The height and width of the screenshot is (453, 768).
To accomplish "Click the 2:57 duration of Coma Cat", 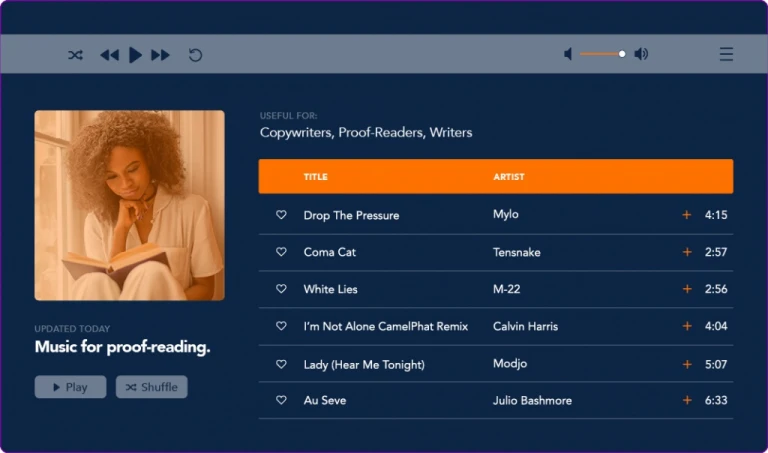I will point(716,252).
